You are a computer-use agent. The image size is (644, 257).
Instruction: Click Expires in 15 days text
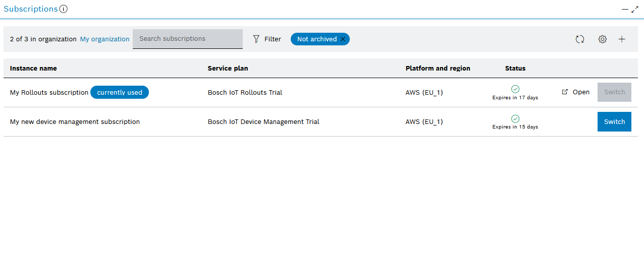tap(515, 127)
